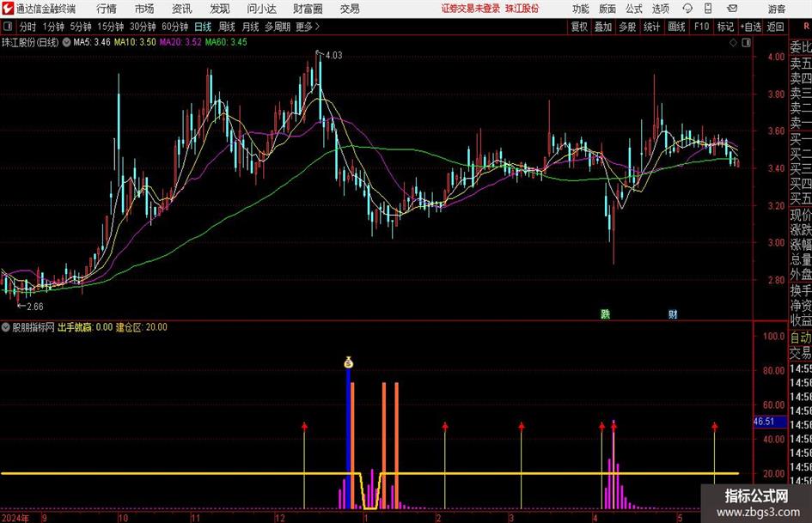Click the 多股 multi-stock button

point(627,27)
